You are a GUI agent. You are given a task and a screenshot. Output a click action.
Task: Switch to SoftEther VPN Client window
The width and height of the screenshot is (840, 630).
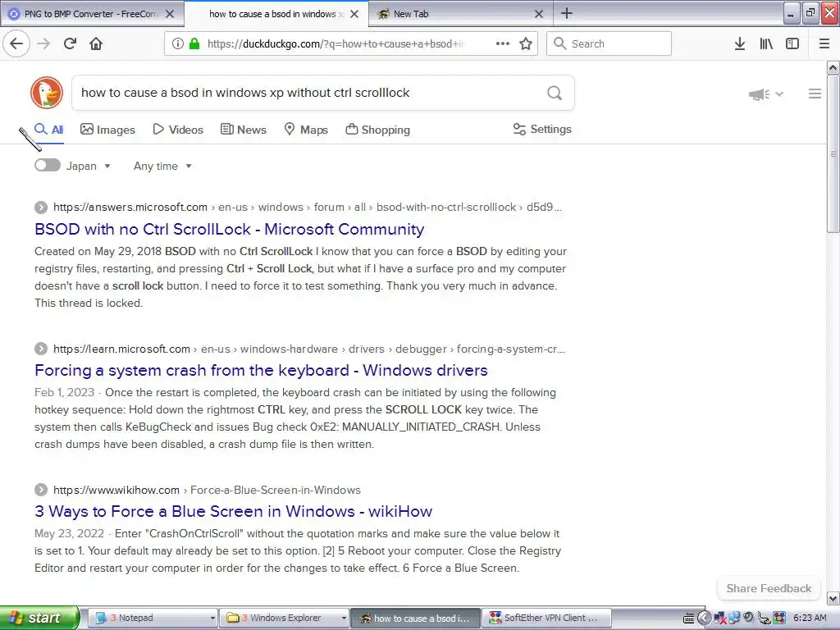547,618
